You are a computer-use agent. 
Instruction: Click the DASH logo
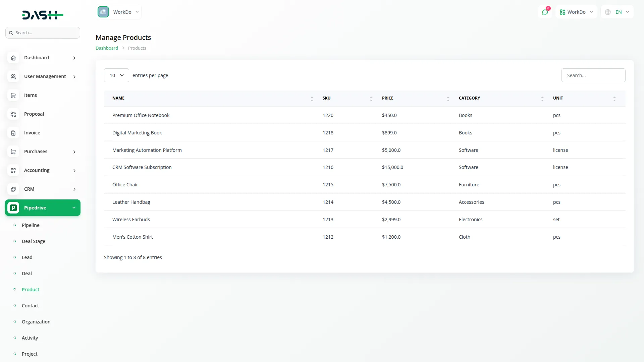coord(43,15)
